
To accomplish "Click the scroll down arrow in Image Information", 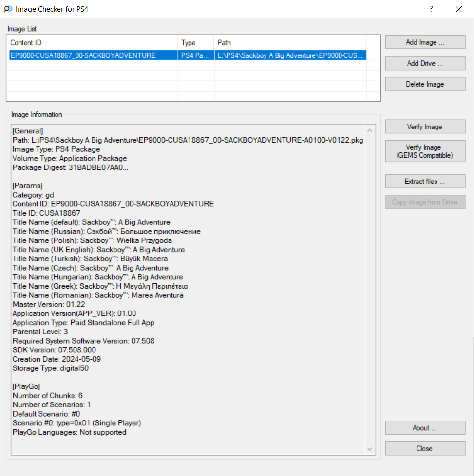I will (370, 449).
